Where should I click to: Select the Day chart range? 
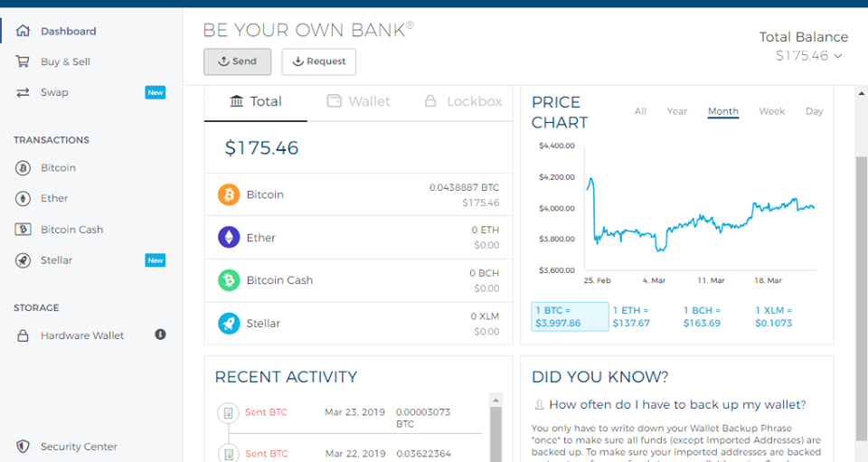(x=815, y=111)
